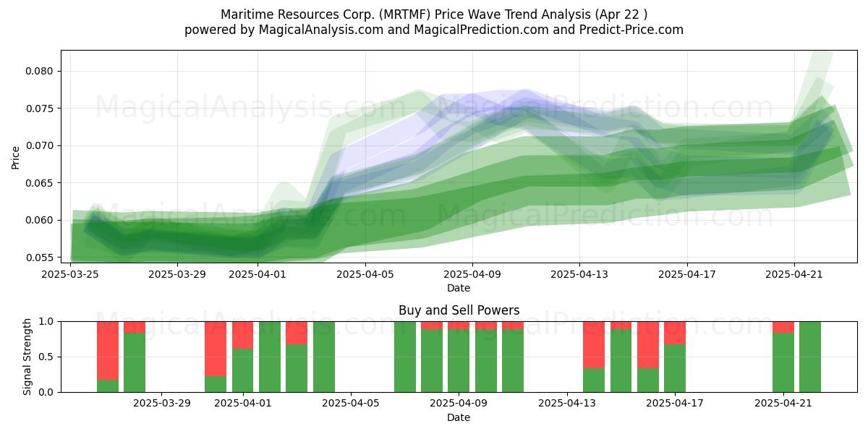Pick the 2025-04-21 tick in Buy and Sell chart
This screenshot has width=868, height=434.
click(x=783, y=404)
